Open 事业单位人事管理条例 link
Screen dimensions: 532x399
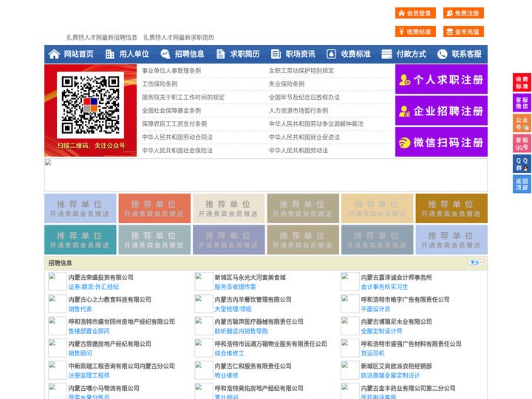click(x=171, y=71)
